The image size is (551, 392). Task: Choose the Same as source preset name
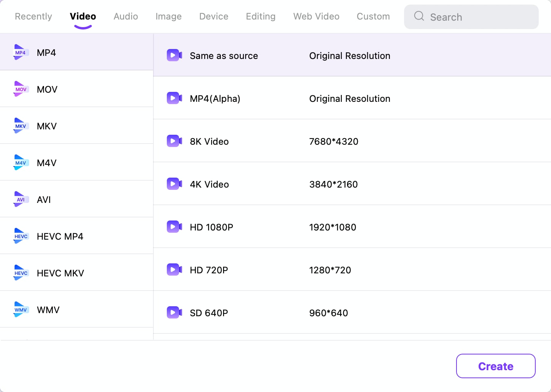[224, 56]
